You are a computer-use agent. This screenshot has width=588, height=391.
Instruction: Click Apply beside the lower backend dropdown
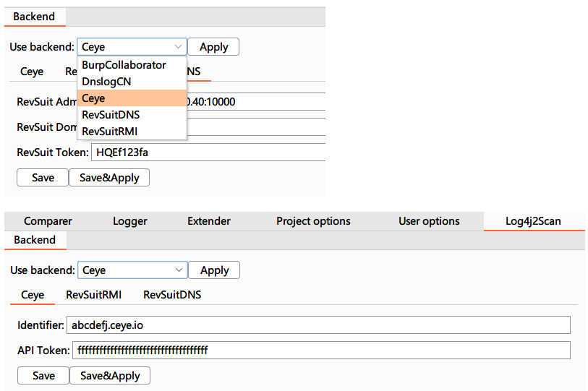(x=214, y=270)
